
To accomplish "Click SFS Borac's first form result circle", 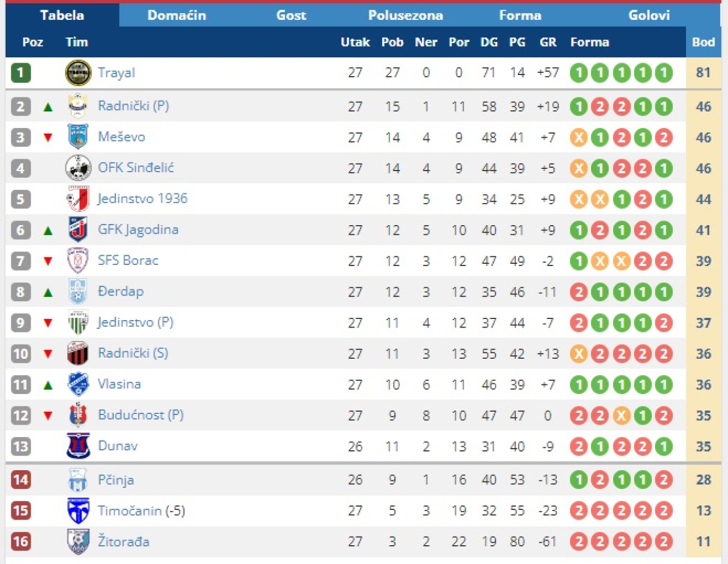I will [x=578, y=261].
